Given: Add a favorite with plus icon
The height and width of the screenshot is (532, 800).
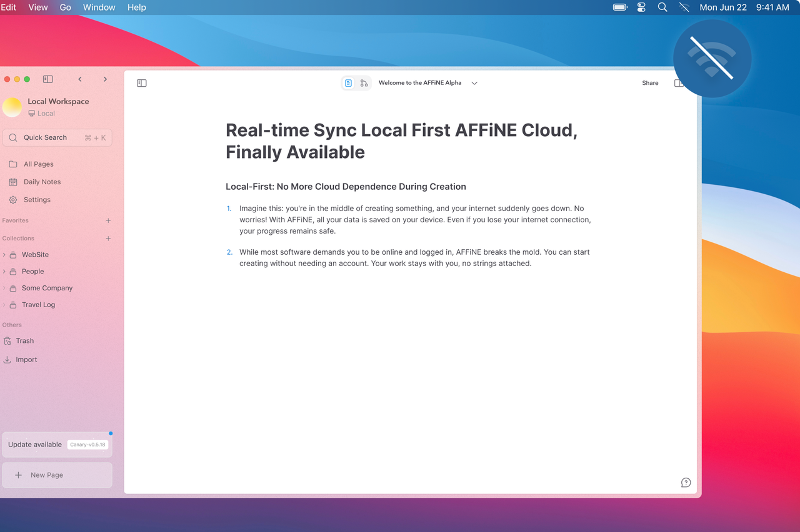Looking at the screenshot, I should pyautogui.click(x=108, y=220).
